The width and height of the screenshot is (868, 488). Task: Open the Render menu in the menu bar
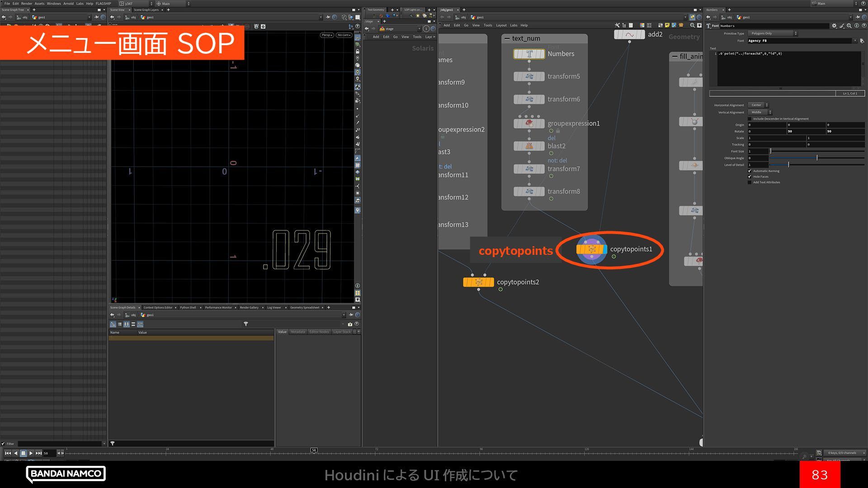(x=27, y=3)
